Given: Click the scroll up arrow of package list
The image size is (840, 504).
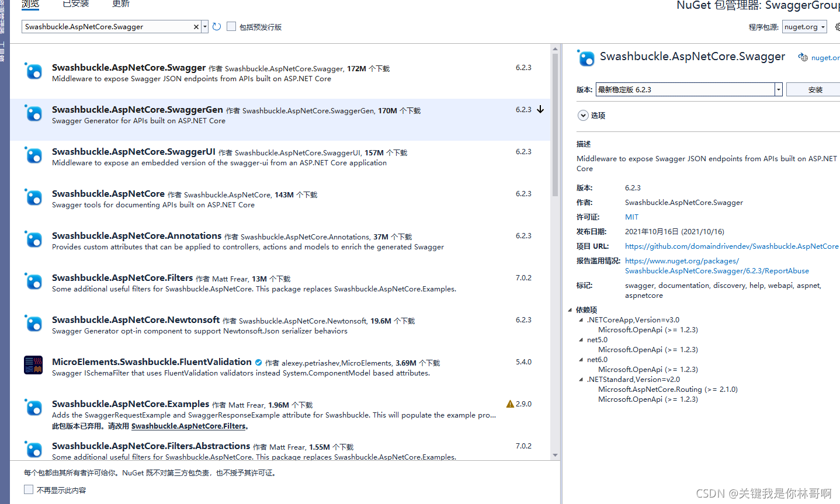Looking at the screenshot, I should [555, 49].
